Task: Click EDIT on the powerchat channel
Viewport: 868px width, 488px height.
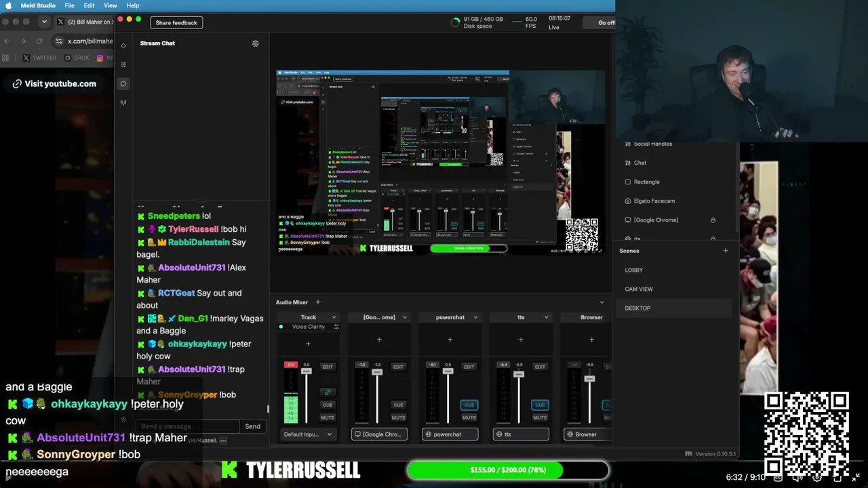Action: tap(469, 367)
